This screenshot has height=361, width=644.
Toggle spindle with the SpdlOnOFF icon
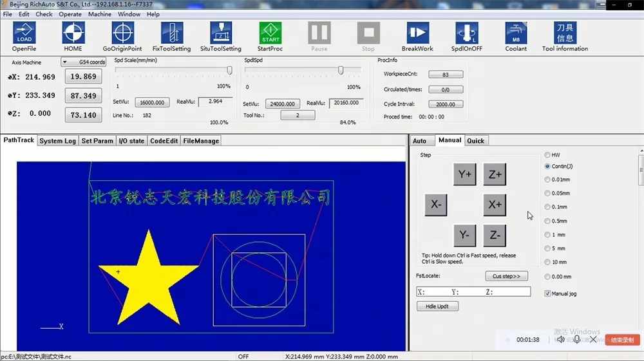tap(467, 33)
